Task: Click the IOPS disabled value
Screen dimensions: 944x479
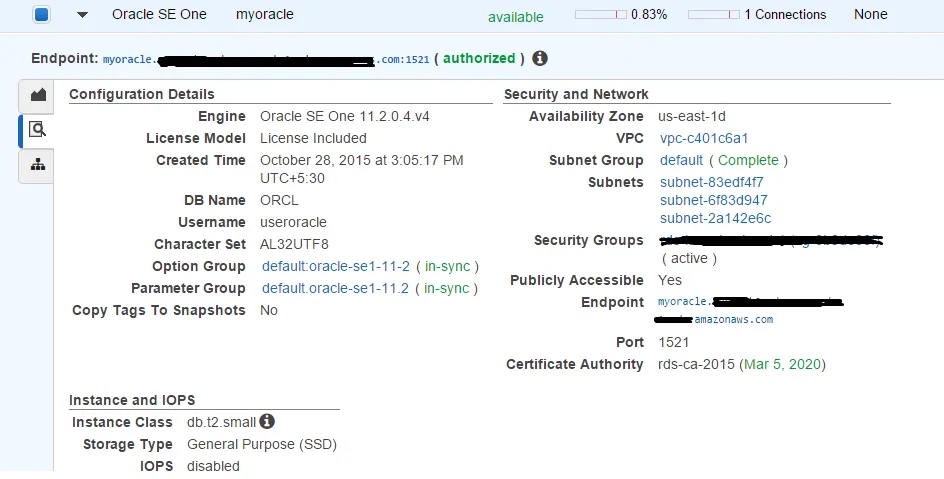Action: (213, 466)
